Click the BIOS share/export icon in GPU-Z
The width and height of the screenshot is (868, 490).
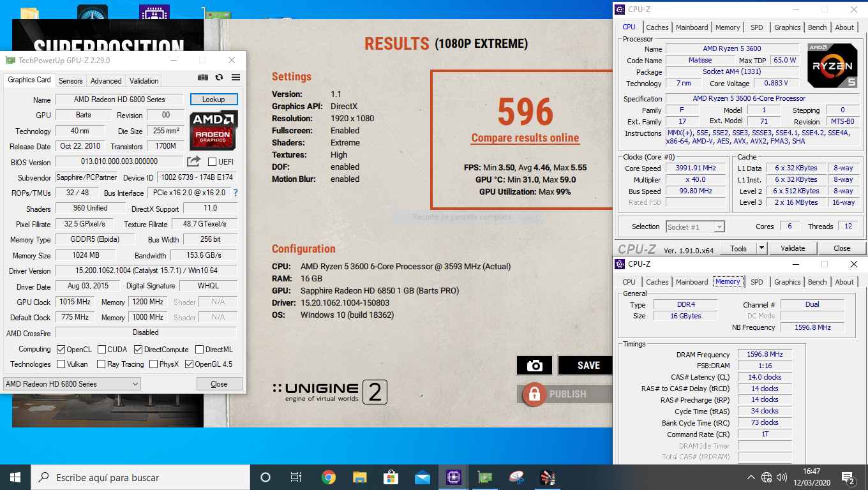pyautogui.click(x=194, y=161)
